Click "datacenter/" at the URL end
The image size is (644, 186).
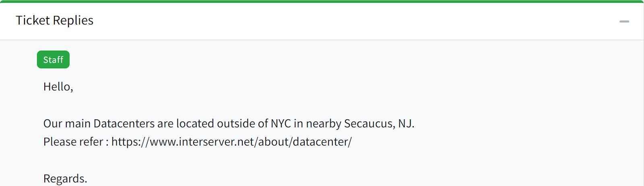[x=322, y=142]
